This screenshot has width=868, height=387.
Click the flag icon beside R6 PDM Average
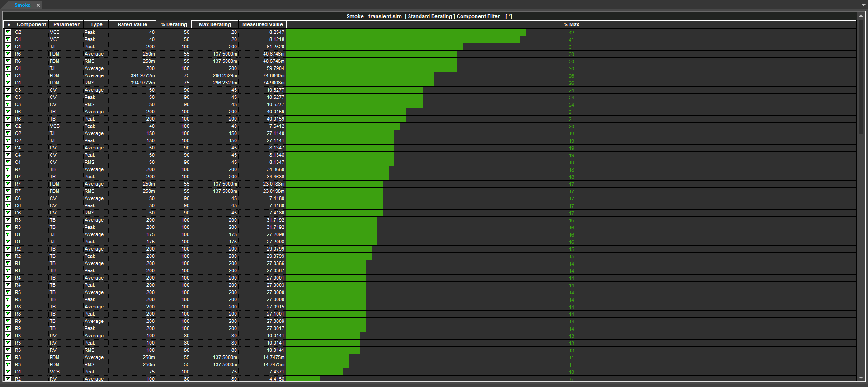coord(8,54)
